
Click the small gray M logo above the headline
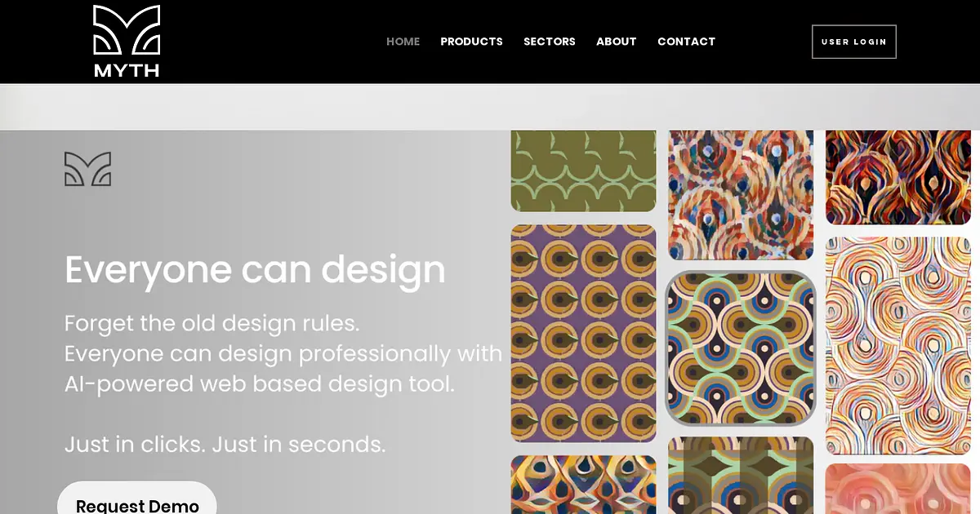(x=87, y=169)
